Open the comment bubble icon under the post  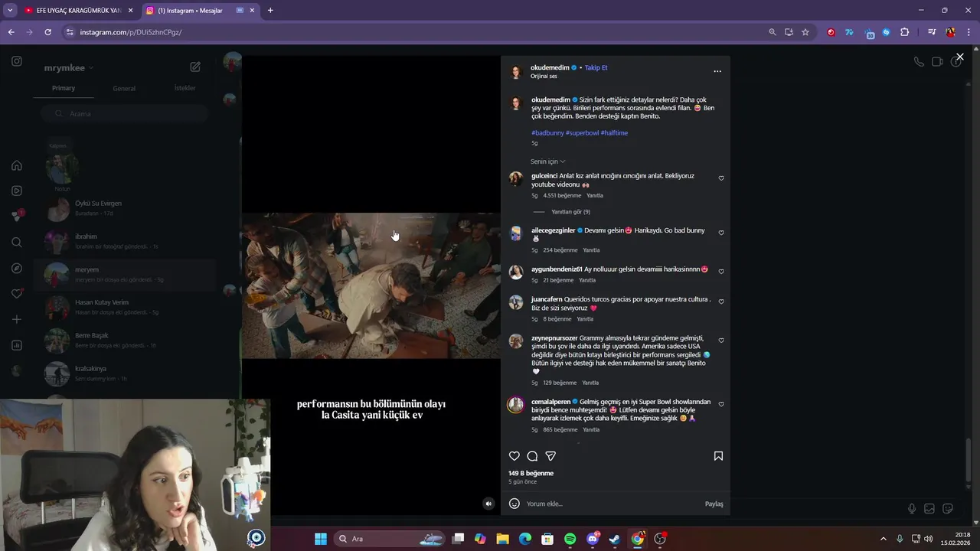532,456
